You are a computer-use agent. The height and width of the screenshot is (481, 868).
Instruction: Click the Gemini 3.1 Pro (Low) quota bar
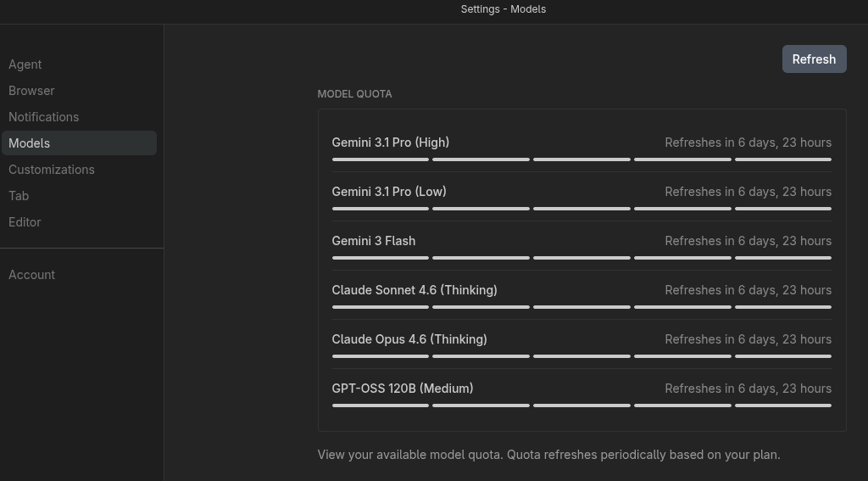click(x=581, y=209)
